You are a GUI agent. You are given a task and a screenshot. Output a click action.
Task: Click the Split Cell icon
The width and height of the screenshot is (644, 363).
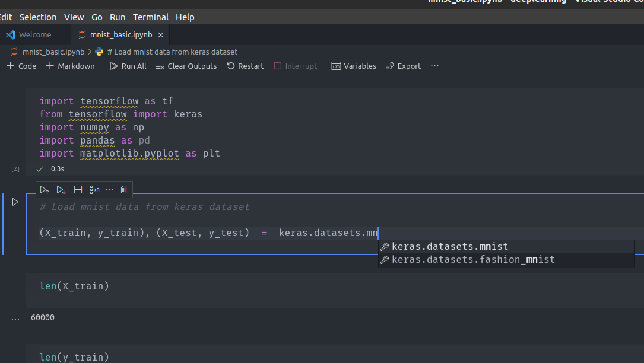pyautogui.click(x=78, y=190)
